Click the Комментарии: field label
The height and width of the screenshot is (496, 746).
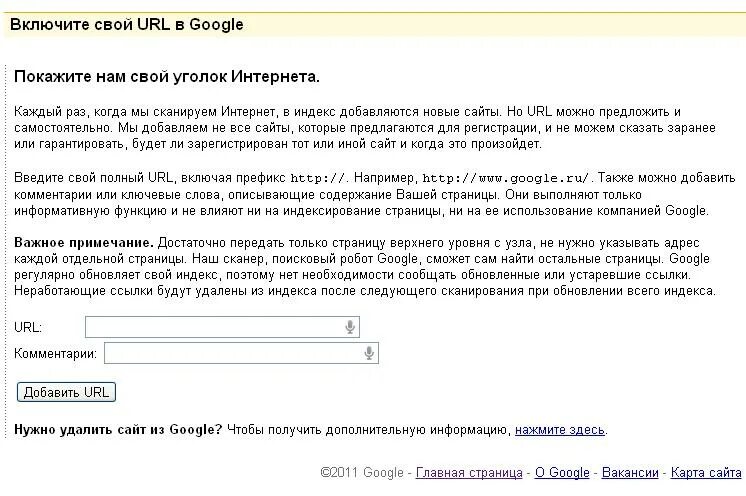(x=55, y=354)
